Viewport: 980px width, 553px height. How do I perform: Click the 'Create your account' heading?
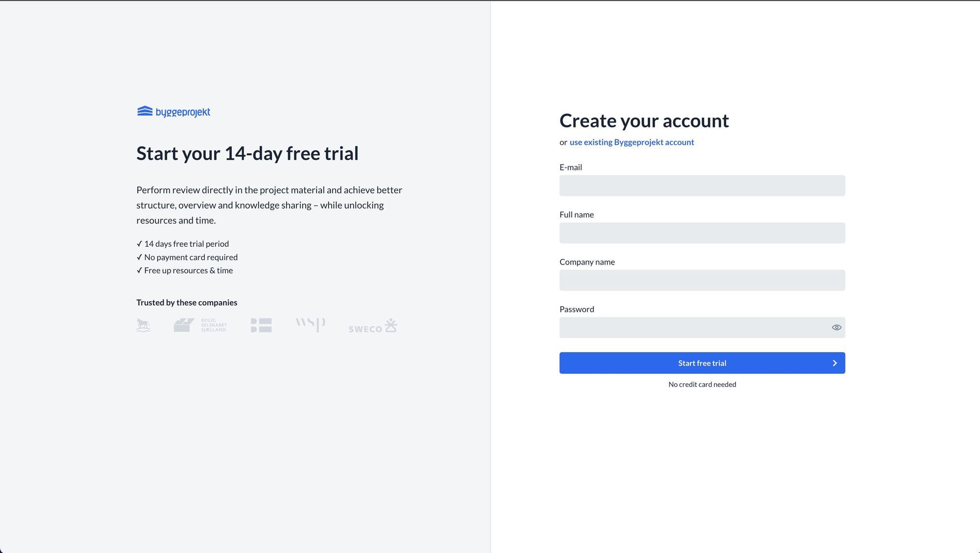644,121
